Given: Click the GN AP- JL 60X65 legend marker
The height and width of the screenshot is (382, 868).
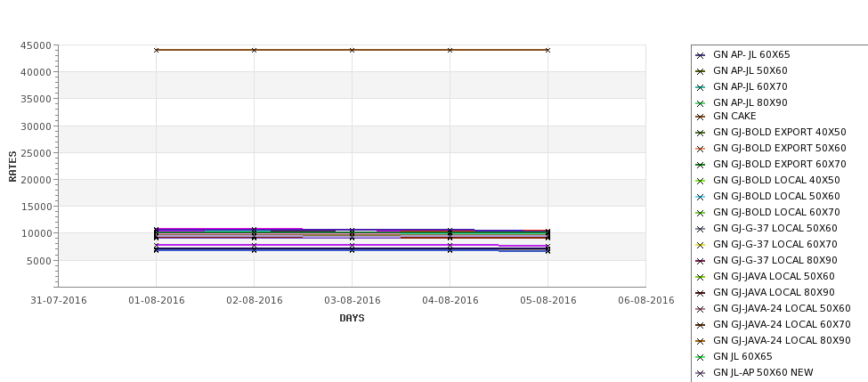Looking at the screenshot, I should (x=701, y=55).
